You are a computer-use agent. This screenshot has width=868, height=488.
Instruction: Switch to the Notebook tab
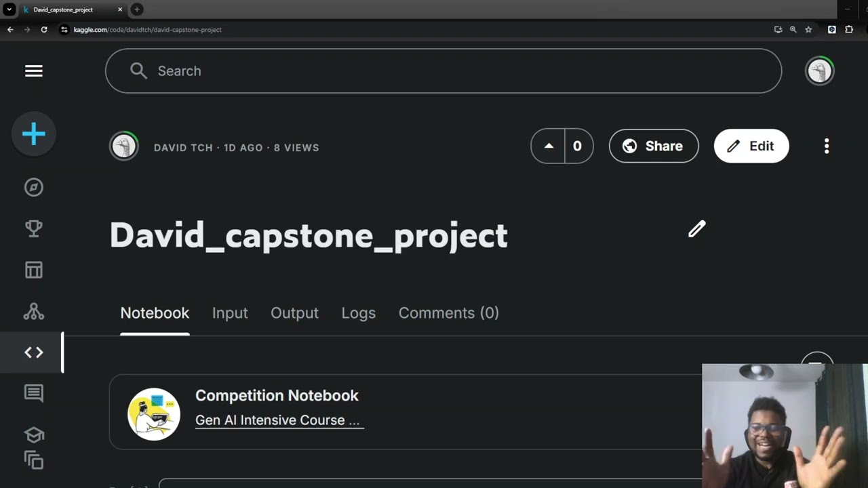[155, 313]
